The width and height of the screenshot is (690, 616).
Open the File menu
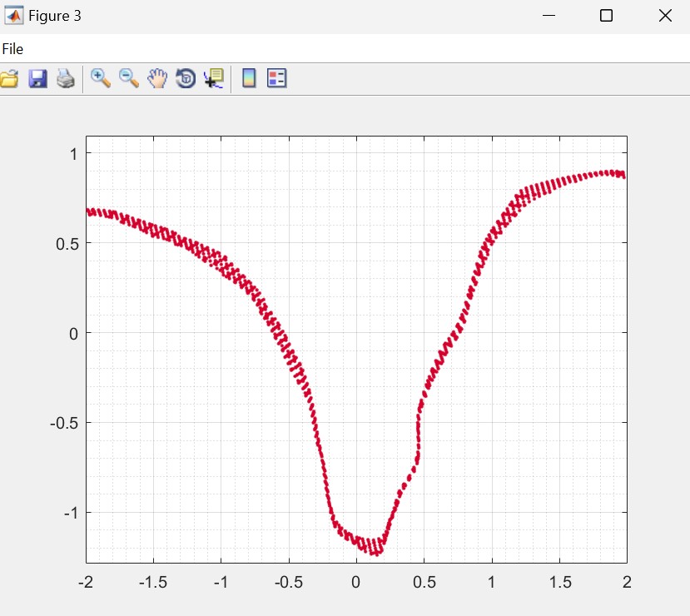click(12, 49)
